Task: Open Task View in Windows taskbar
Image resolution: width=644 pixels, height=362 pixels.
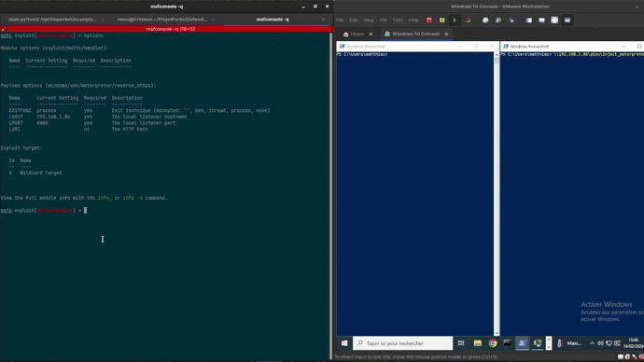Action: (x=461, y=343)
